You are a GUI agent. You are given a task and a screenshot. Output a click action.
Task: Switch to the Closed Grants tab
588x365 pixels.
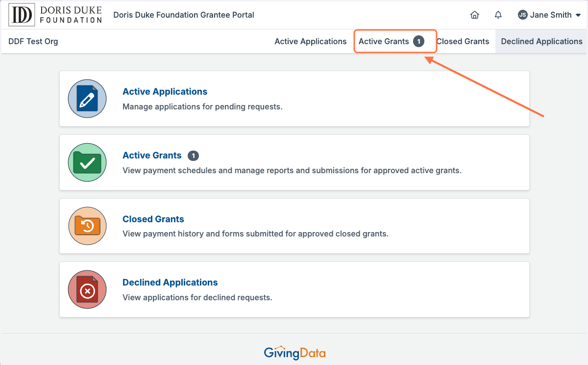point(463,41)
